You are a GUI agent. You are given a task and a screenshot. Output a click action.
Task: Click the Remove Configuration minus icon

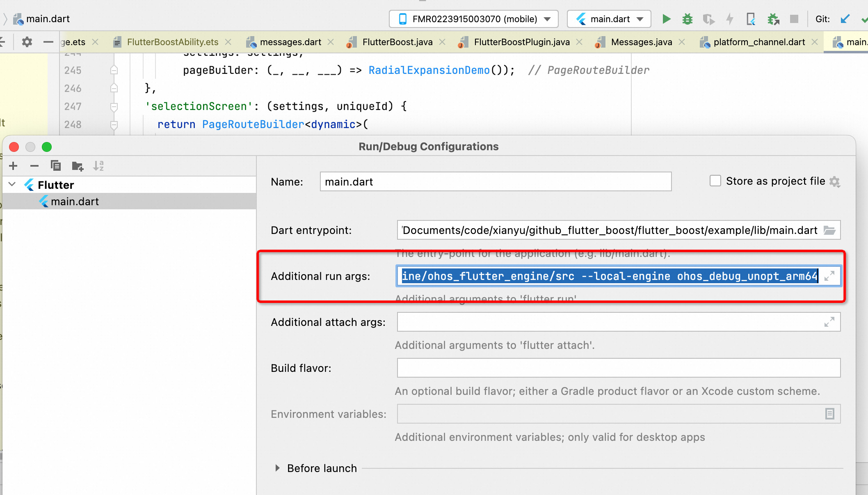(34, 166)
